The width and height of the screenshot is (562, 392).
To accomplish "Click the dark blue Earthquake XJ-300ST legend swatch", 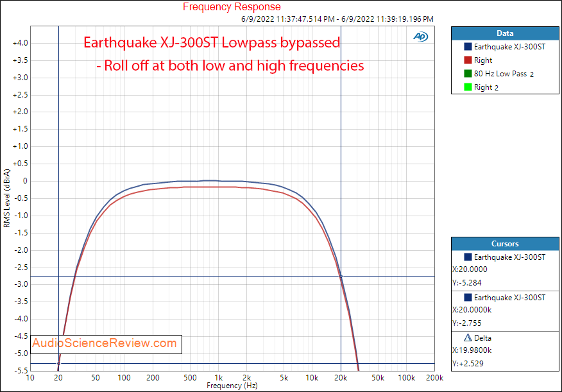I will coord(468,47).
